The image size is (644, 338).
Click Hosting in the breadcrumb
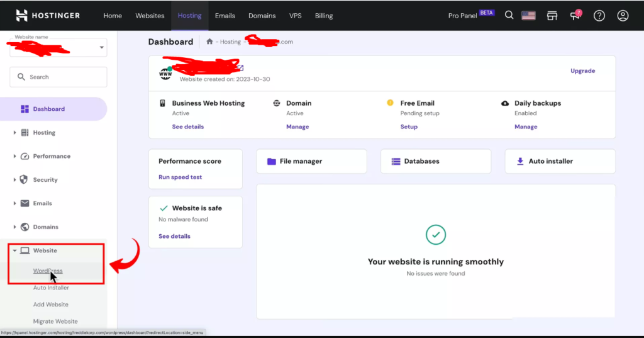230,42
